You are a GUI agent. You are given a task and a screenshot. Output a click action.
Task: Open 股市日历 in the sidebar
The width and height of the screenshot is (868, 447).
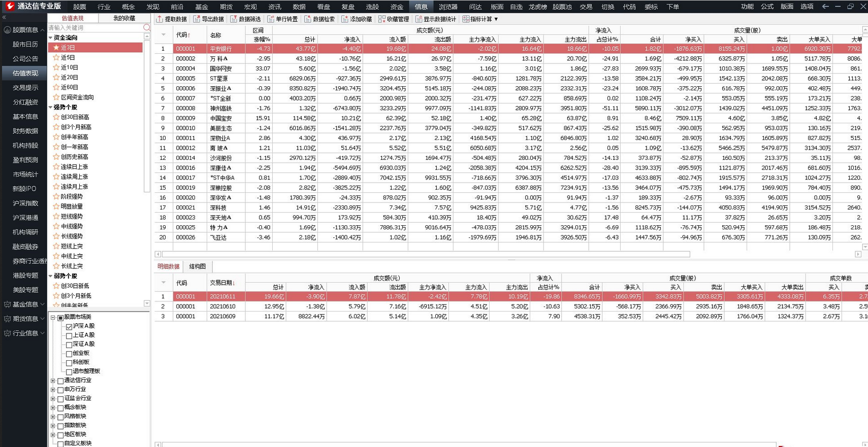[25, 44]
